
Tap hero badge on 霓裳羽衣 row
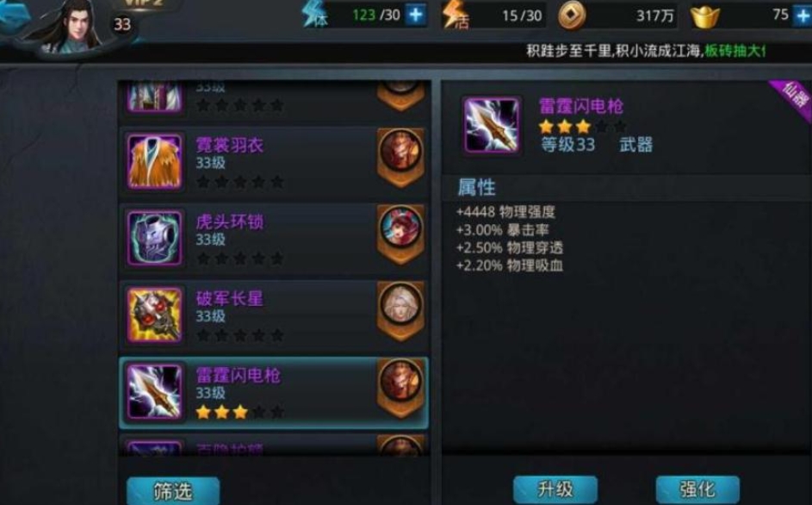click(x=400, y=157)
